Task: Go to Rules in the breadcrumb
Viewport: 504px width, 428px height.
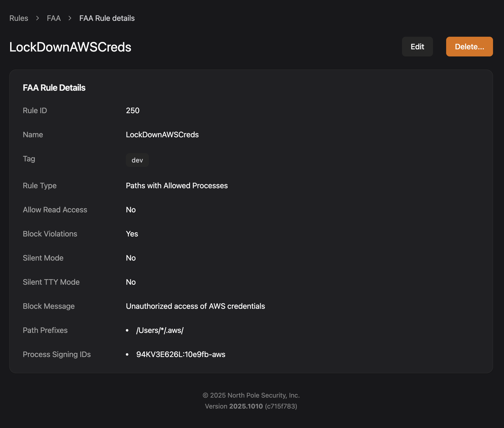Action: point(19,18)
